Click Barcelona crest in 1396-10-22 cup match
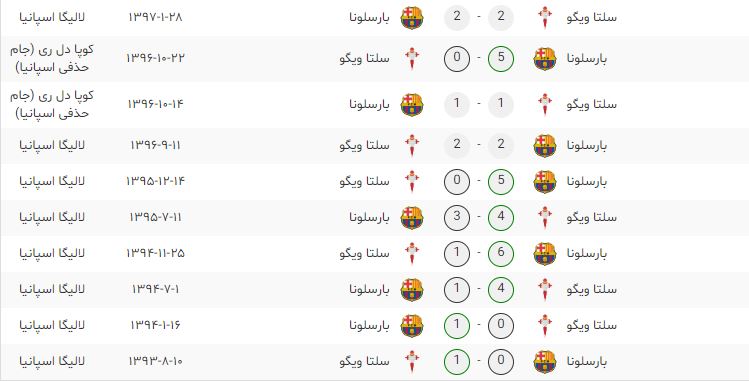The image size is (749, 381). [x=545, y=59]
